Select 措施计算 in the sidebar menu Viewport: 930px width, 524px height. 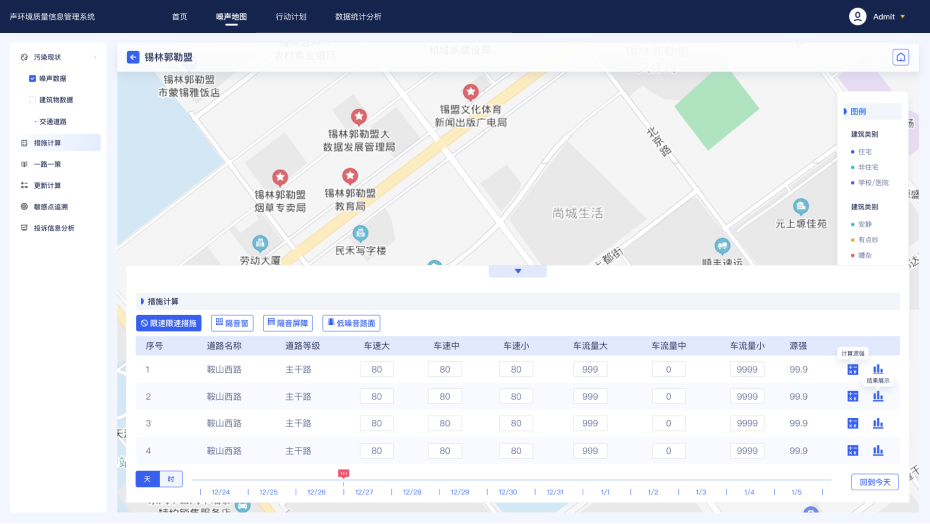[57, 142]
